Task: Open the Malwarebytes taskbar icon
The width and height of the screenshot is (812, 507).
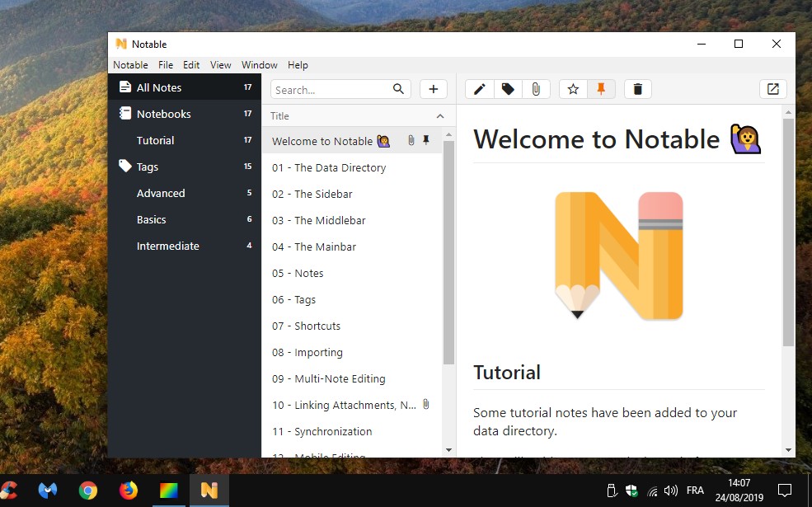Action: tap(48, 490)
